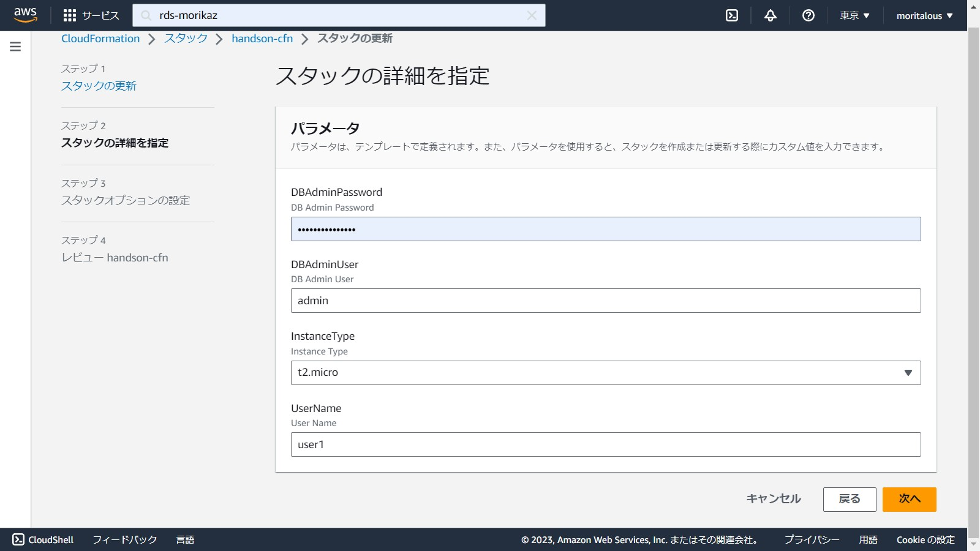Open the handson-cfn breadcrumb link
980x551 pixels.
[x=262, y=39]
